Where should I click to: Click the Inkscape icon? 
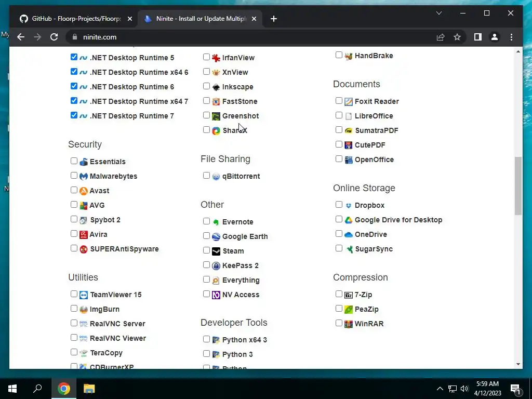[216, 87]
